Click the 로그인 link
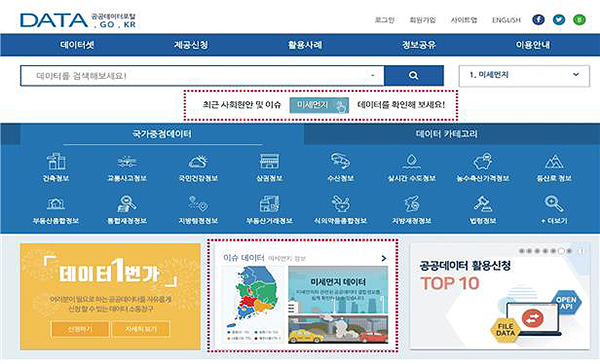The width and height of the screenshot is (600, 364). 385,20
